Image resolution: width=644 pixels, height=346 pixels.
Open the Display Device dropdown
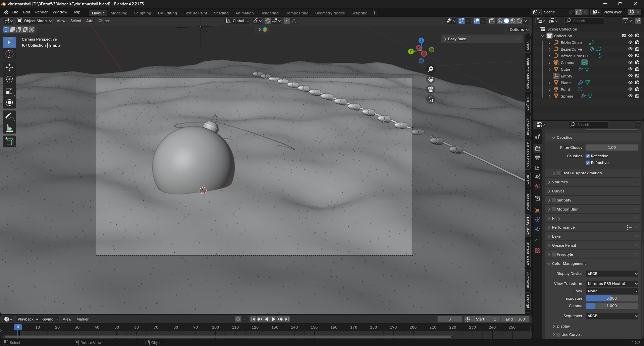[x=612, y=274]
